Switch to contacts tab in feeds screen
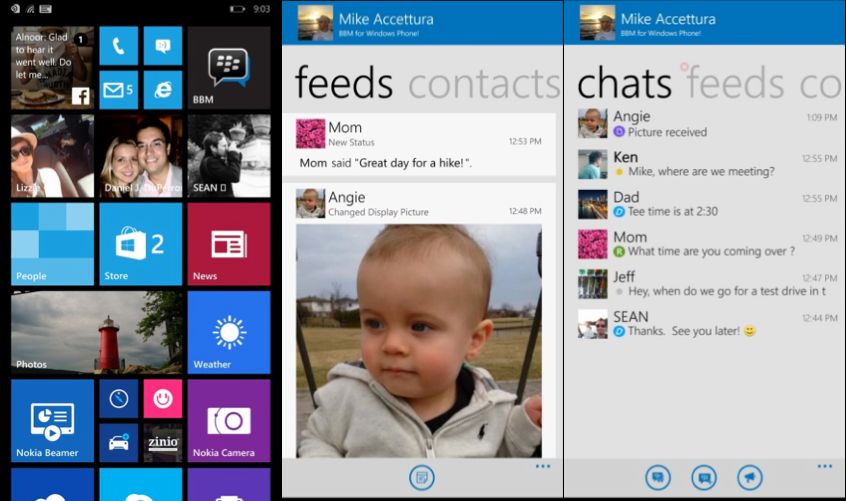 (x=485, y=84)
